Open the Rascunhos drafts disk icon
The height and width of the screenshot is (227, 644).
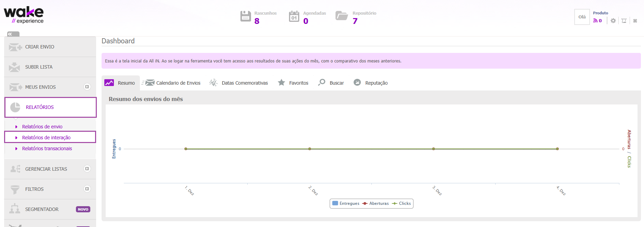(x=246, y=16)
